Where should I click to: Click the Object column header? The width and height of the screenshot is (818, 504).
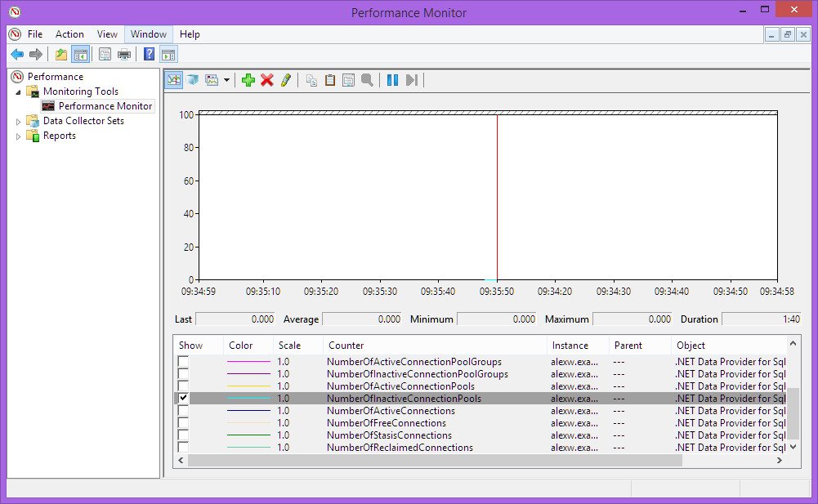[729, 346]
